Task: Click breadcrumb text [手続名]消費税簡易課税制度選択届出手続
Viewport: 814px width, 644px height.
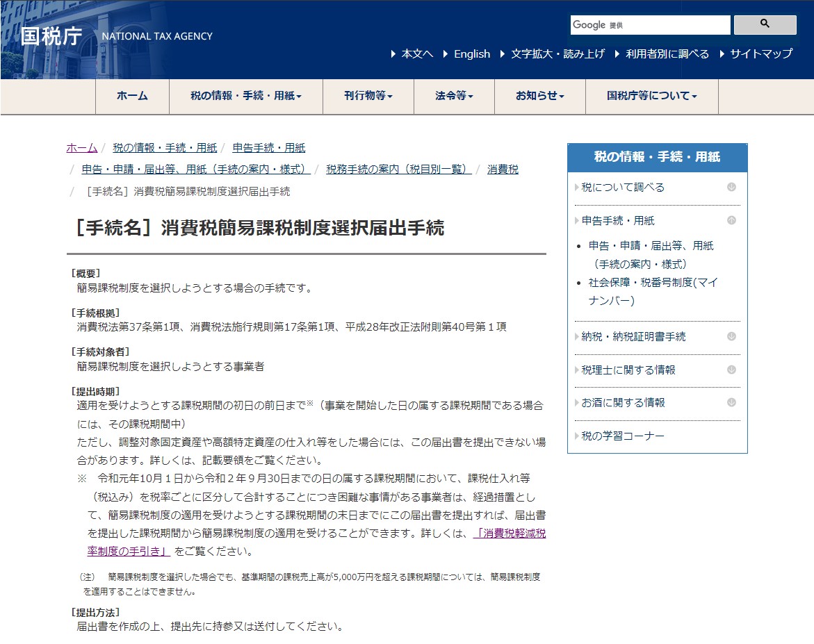Action: (x=188, y=192)
